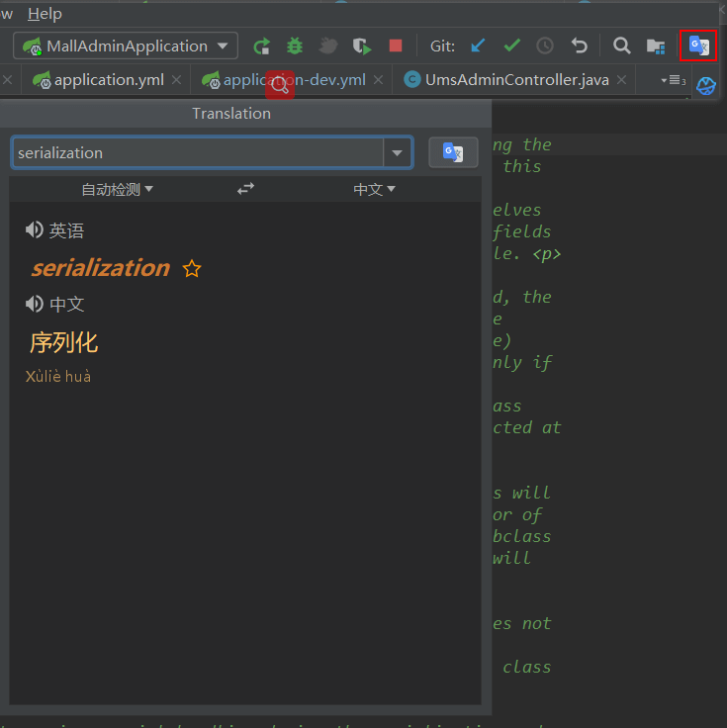Open the Project Structure icon
727x728 pixels.
[x=656, y=45]
